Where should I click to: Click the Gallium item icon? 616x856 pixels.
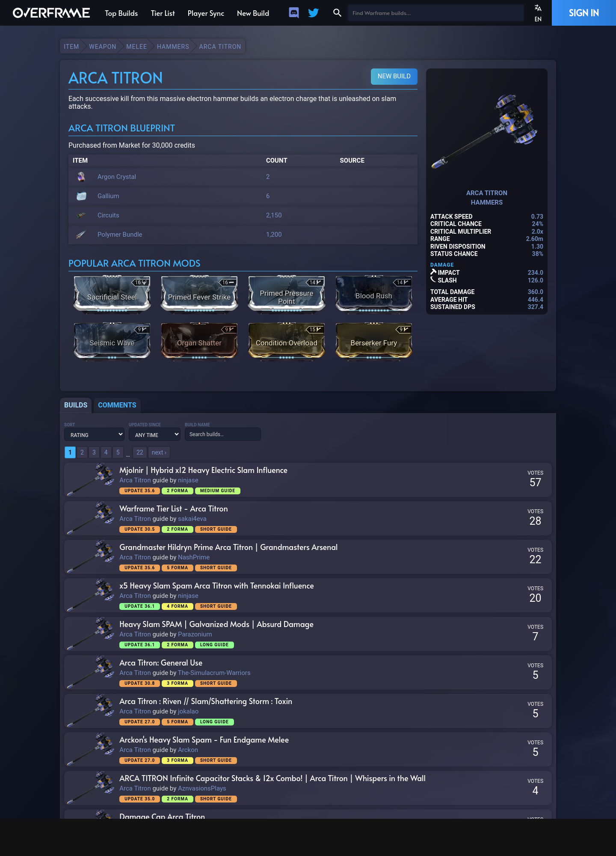click(81, 196)
